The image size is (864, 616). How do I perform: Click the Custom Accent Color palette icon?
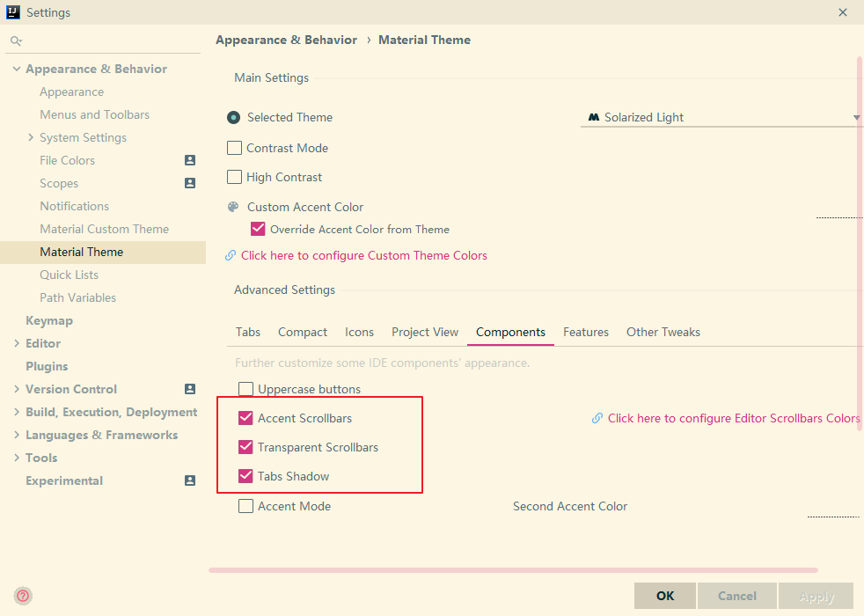(x=234, y=207)
